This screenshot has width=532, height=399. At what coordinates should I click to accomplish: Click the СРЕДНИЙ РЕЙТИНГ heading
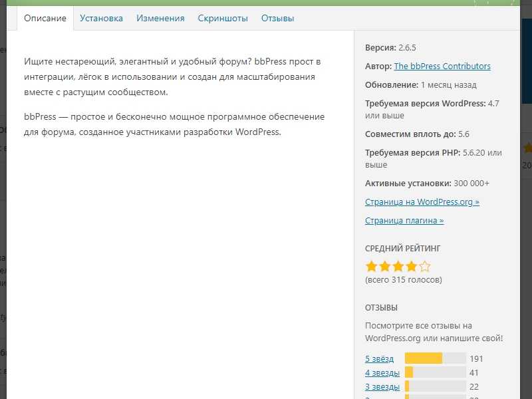pos(402,248)
